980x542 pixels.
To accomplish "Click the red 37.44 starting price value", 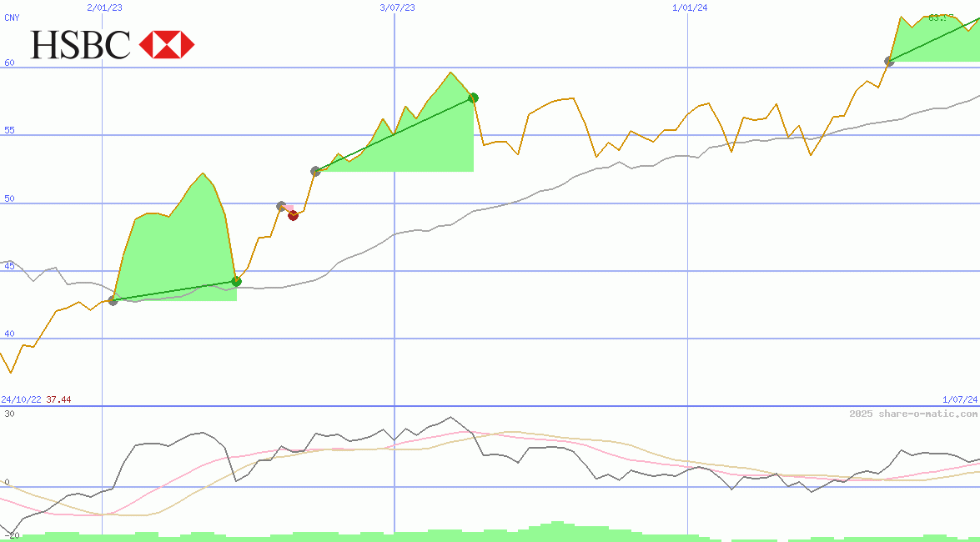I will click(x=58, y=400).
